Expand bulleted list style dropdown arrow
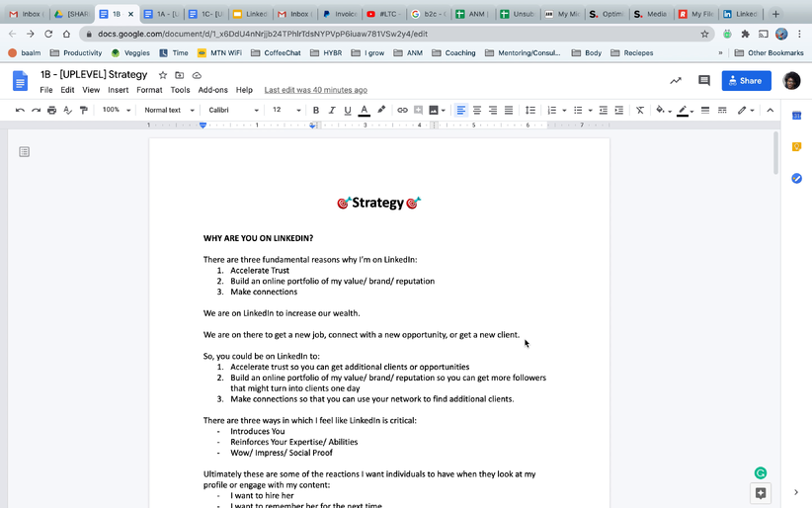 coord(590,111)
